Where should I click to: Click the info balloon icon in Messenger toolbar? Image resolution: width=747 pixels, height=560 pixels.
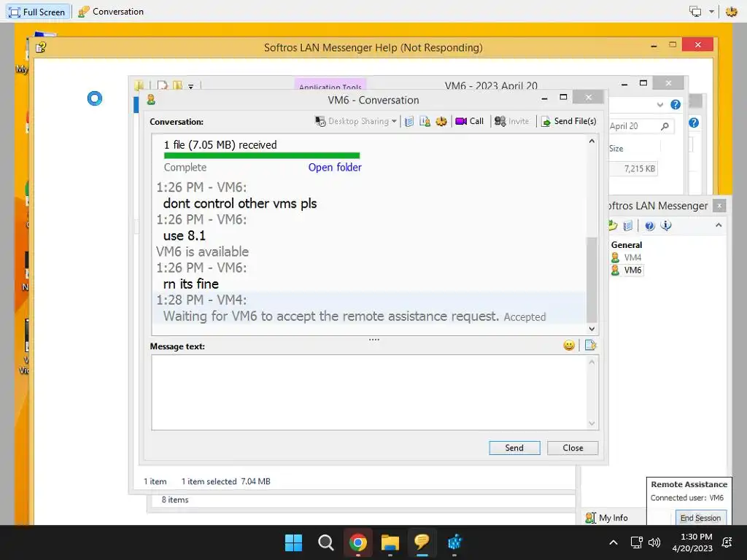coord(665,225)
